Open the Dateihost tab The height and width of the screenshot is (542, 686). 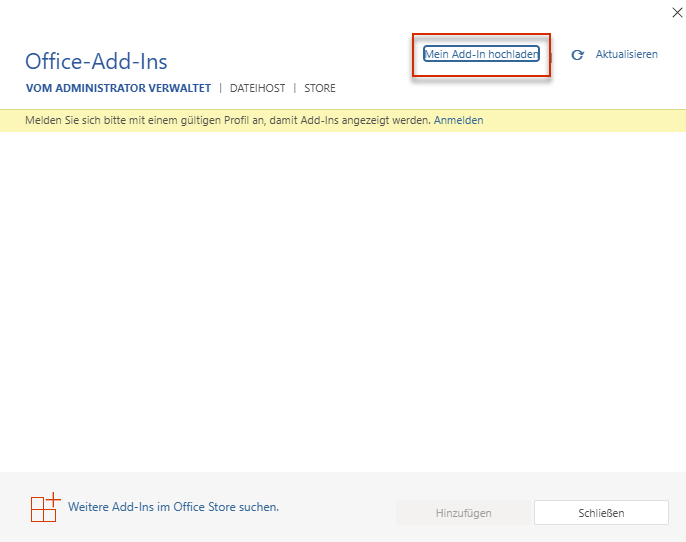(257, 88)
